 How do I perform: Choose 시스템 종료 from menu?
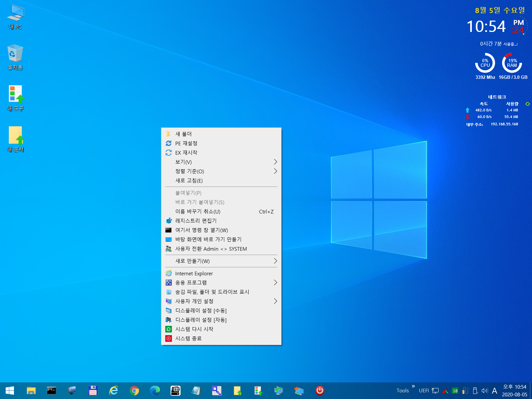point(221,338)
